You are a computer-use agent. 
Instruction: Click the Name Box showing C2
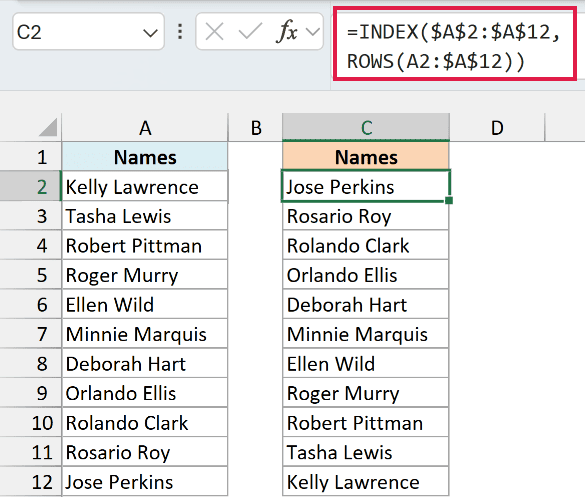tap(88, 31)
